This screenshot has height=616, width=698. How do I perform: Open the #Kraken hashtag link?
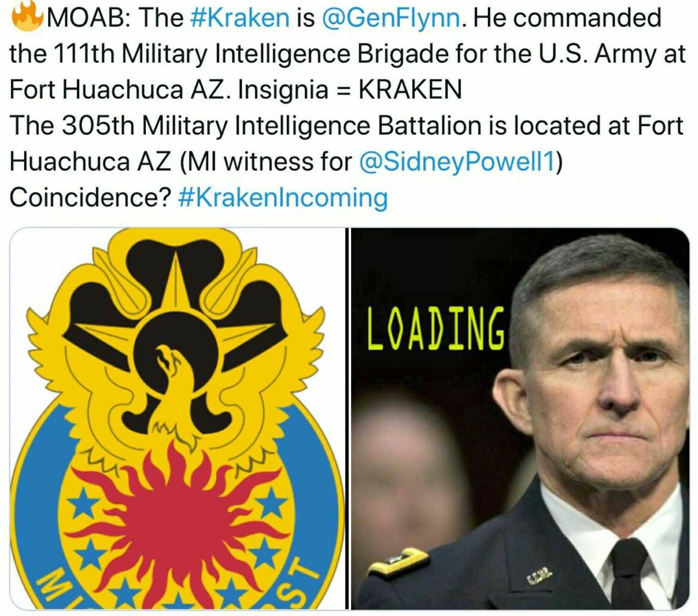point(239,18)
